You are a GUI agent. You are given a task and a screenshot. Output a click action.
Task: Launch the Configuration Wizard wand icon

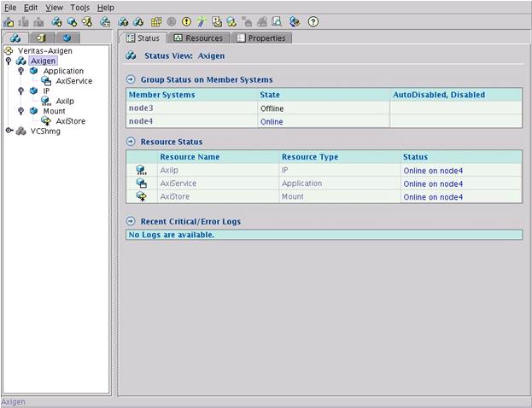click(202, 22)
